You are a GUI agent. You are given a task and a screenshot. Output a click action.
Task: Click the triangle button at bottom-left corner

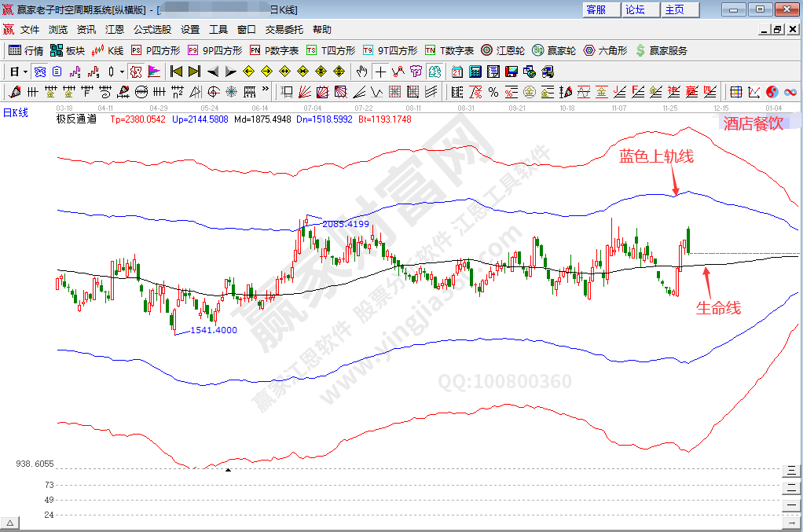click(10, 523)
